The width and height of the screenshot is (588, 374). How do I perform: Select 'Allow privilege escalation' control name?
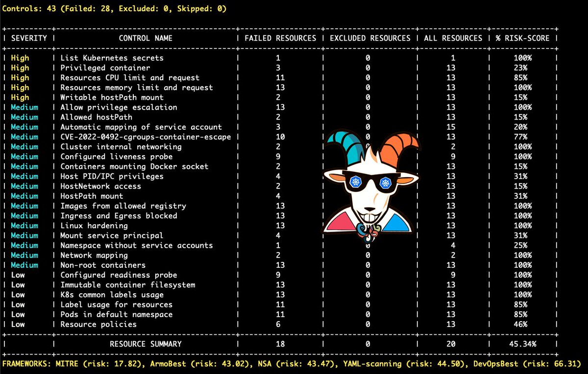click(x=119, y=107)
